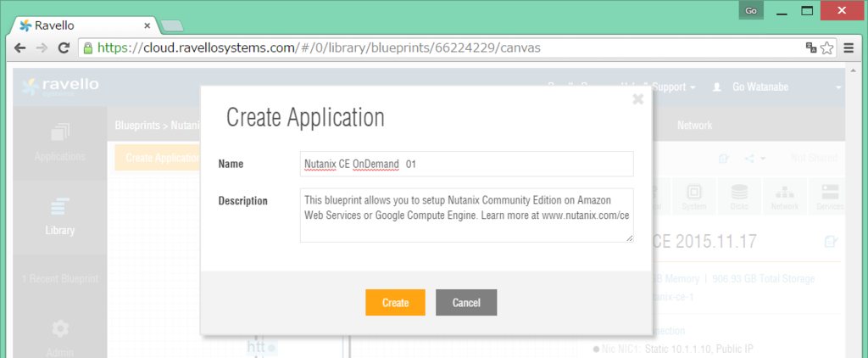Click the edit icon beside Not Shared
This screenshot has height=358, width=868.
pyautogui.click(x=724, y=159)
